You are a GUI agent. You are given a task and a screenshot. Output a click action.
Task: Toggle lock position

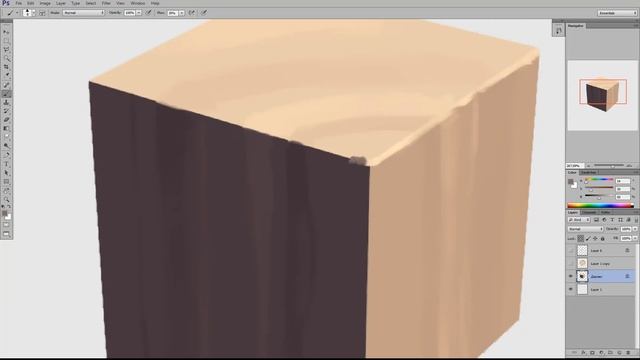[x=595, y=239]
